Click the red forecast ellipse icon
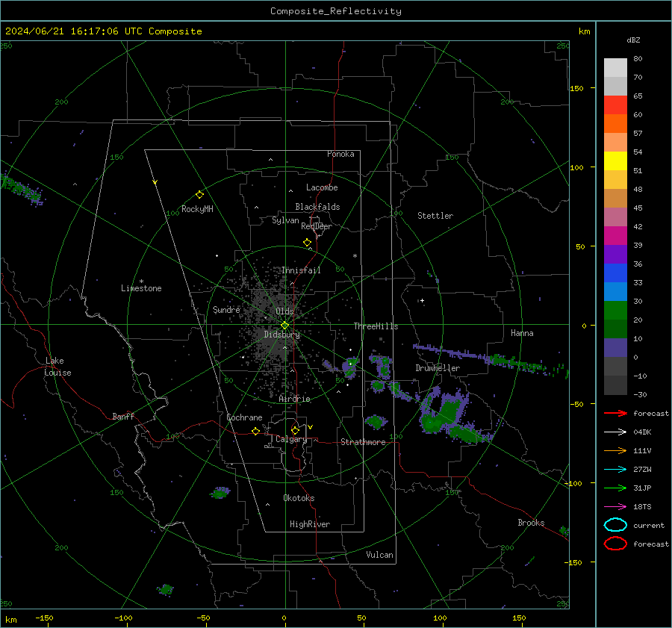 coord(615,544)
